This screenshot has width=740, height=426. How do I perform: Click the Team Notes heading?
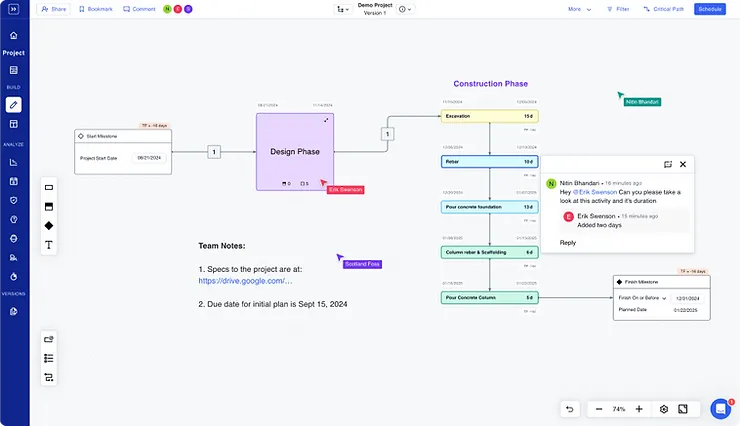tap(222, 246)
